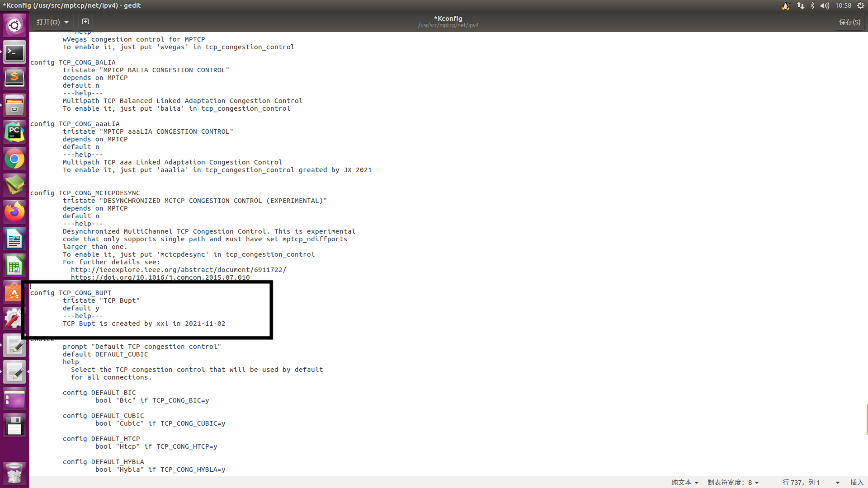Toggle Bluetooth from the top panel
Image resolution: width=868 pixels, height=488 pixels.
click(812, 5)
